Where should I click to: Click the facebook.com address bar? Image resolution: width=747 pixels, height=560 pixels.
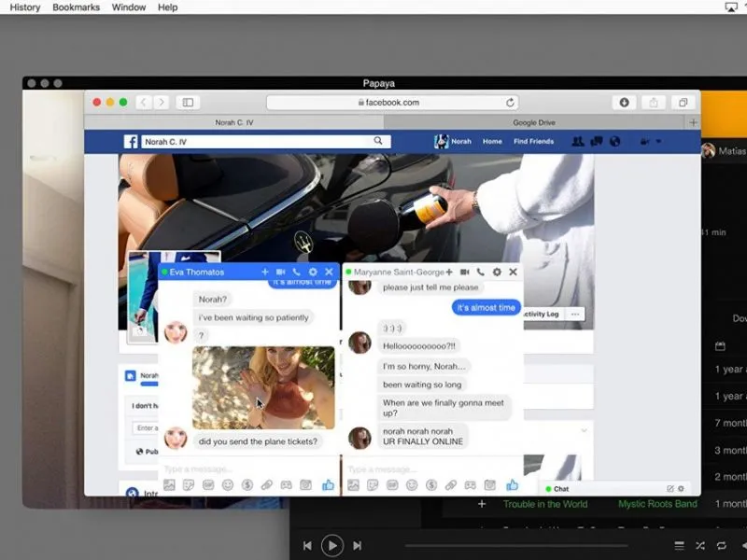(392, 103)
